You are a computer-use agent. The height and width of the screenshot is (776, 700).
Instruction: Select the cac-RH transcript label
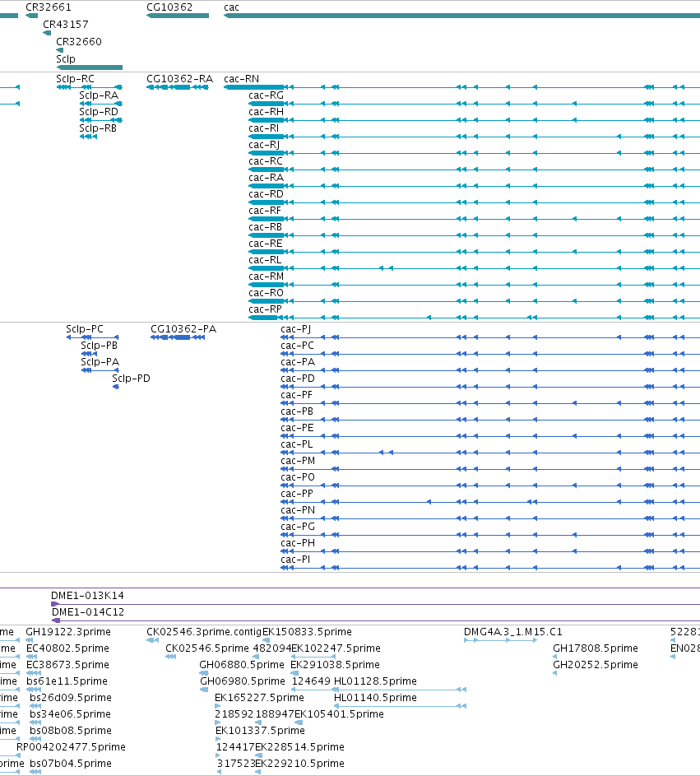[x=267, y=111]
